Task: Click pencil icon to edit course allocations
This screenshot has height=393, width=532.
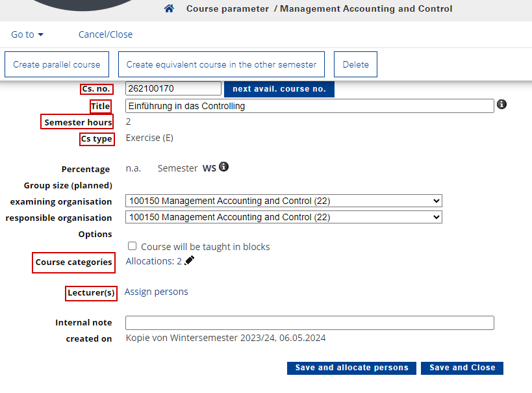Action: (x=189, y=260)
